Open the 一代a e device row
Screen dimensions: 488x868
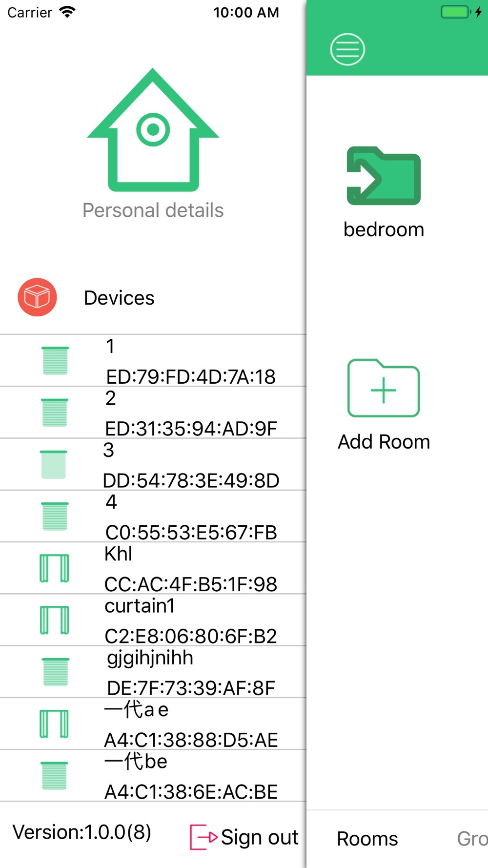(x=190, y=724)
